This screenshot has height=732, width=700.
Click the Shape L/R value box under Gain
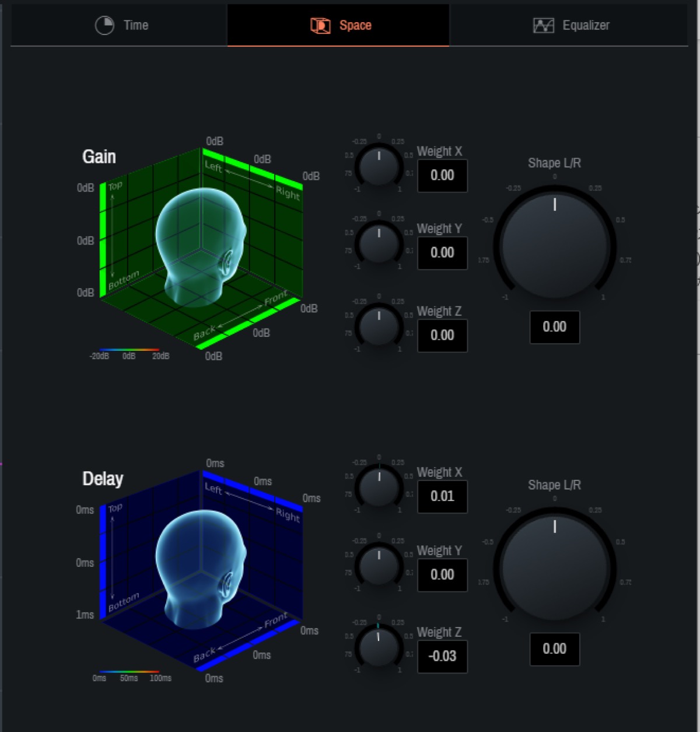click(x=554, y=327)
